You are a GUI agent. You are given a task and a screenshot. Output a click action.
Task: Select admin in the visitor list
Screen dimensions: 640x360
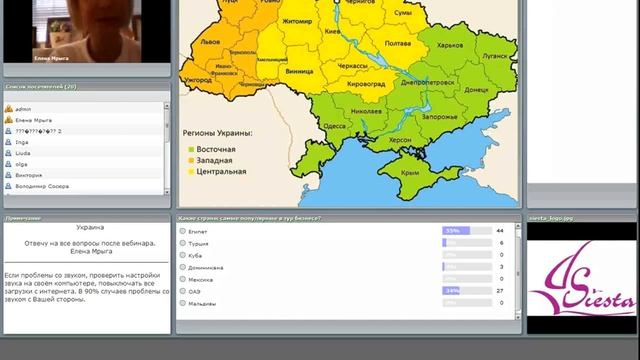[x=84, y=109]
